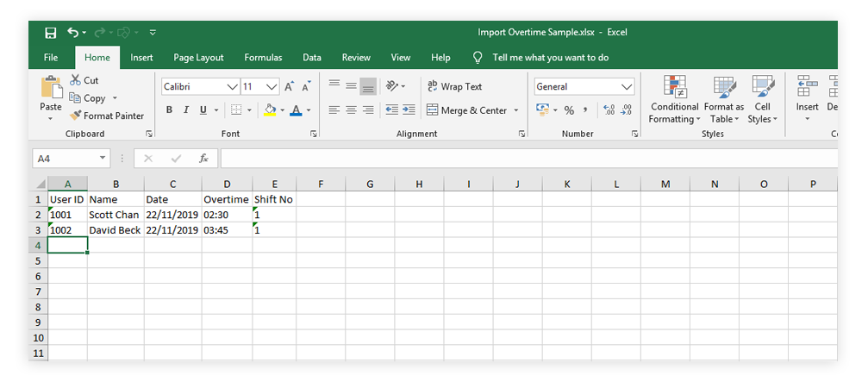This screenshot has height=382, width=868.
Task: Open the fill color dropdown arrow
Action: 283,110
